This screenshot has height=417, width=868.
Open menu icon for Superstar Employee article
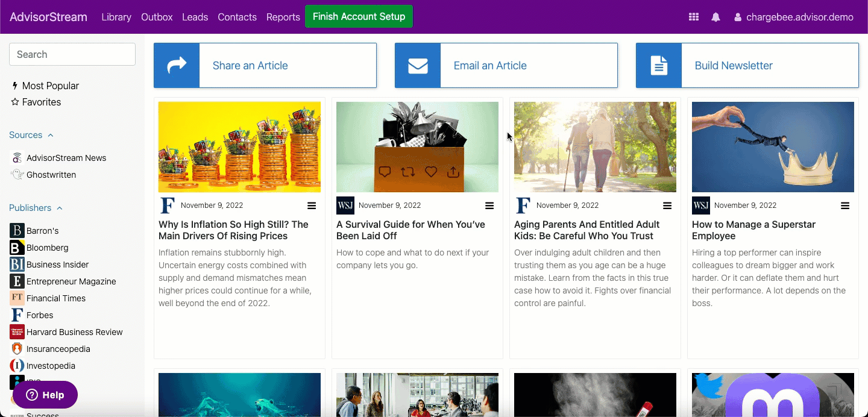(845, 205)
